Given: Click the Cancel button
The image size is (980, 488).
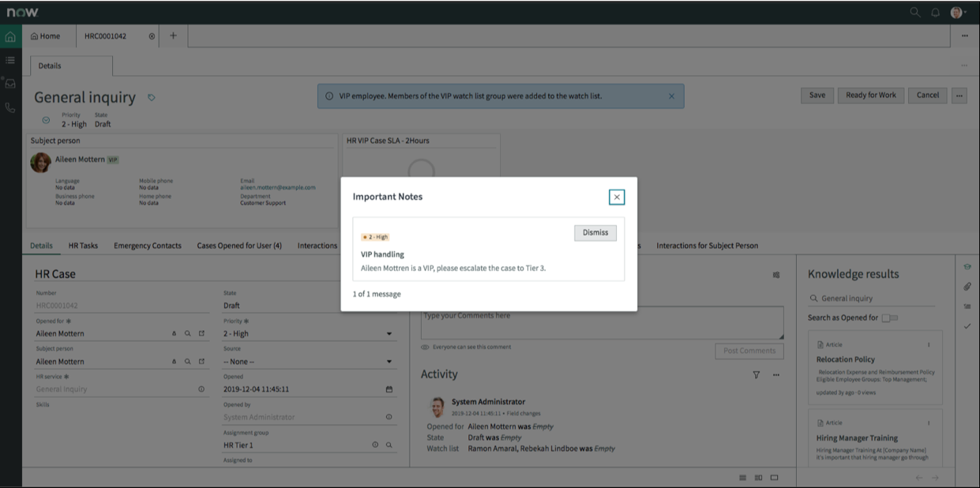Looking at the screenshot, I should [928, 96].
